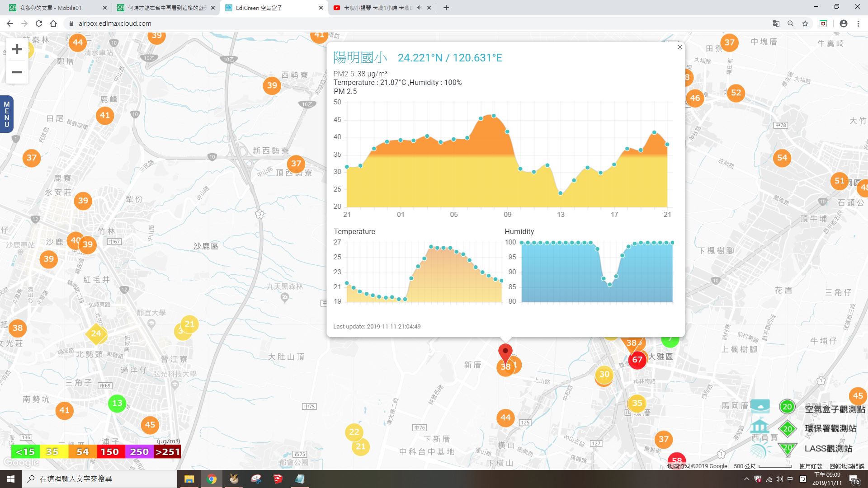Viewport: 868px width, 488px height.
Task: Open Google Translate page icon
Action: pos(776,23)
